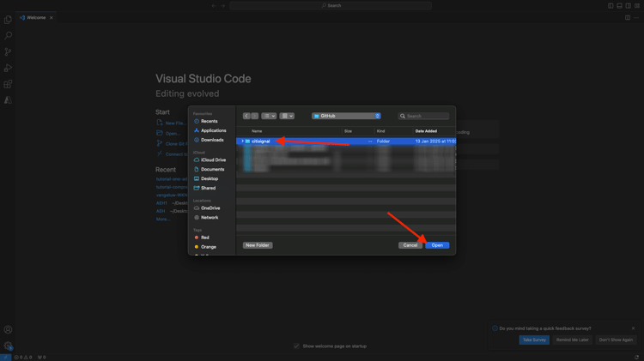Image resolution: width=644 pixels, height=361 pixels.
Task: Toggle primary sidebar layout icon
Action: point(611,6)
